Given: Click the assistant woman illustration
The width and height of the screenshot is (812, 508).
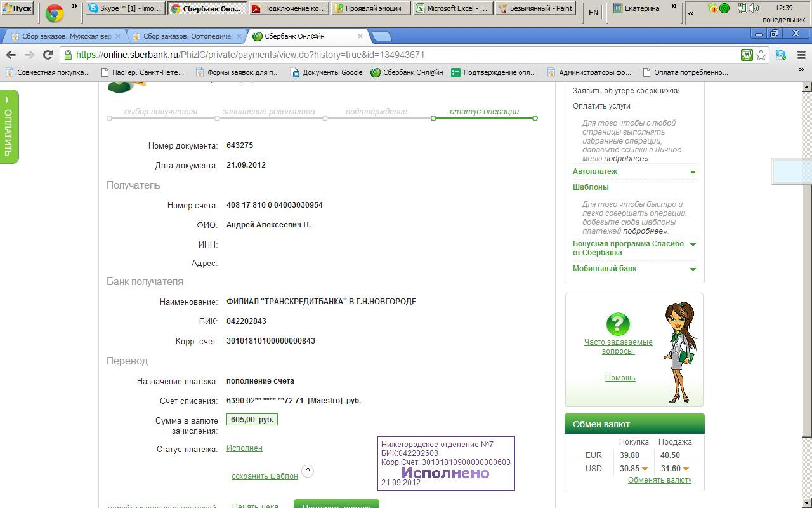Looking at the screenshot, I should click(x=680, y=352).
